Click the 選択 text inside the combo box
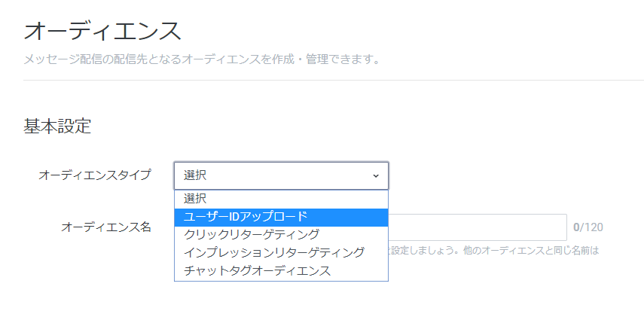This screenshot has width=644, height=320. (x=195, y=176)
